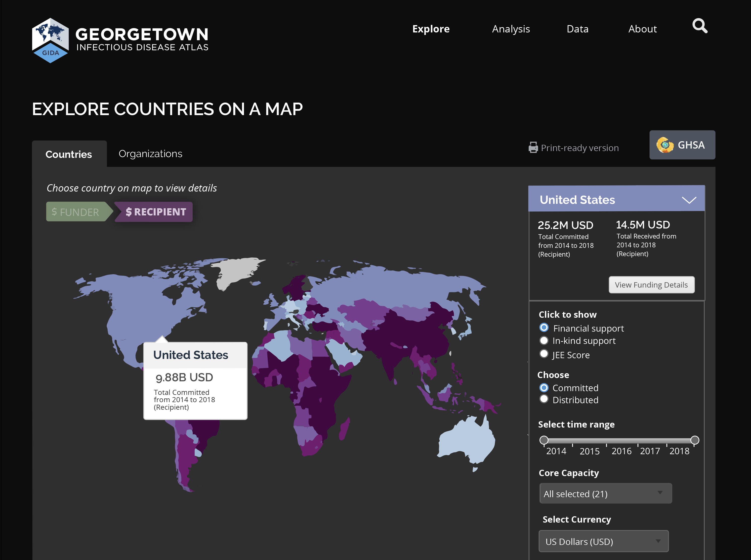This screenshot has height=560, width=751.
Task: Click the 2014 time range slider handle
Action: pyautogui.click(x=544, y=440)
